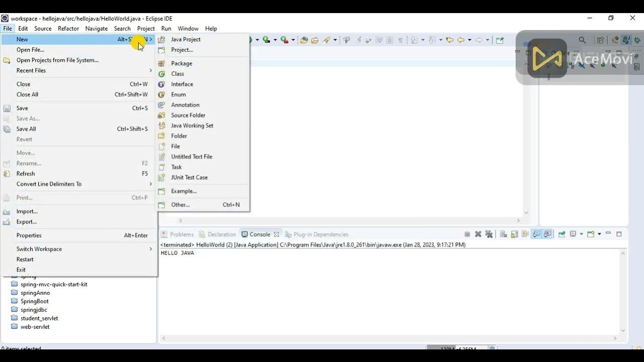
Task: Open Display Selected Console dropdown arrow
Action: [x=581, y=234]
